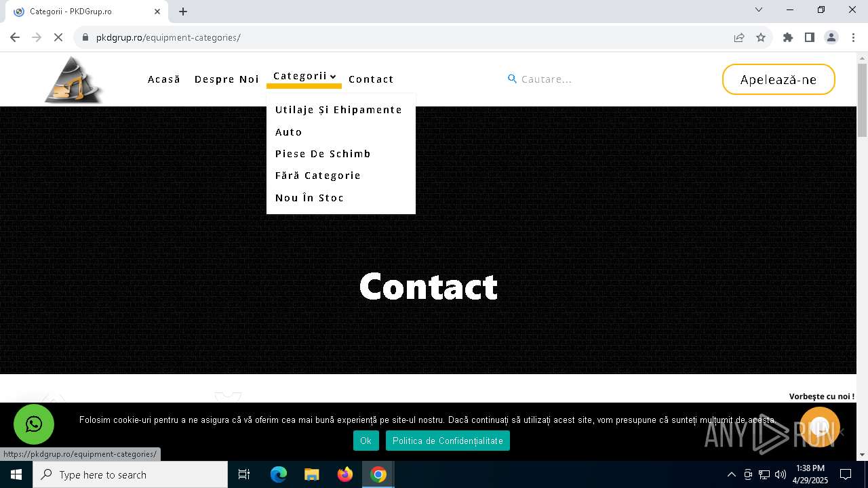The image size is (868, 488).
Task: Go to Acasă page
Action: tap(164, 79)
